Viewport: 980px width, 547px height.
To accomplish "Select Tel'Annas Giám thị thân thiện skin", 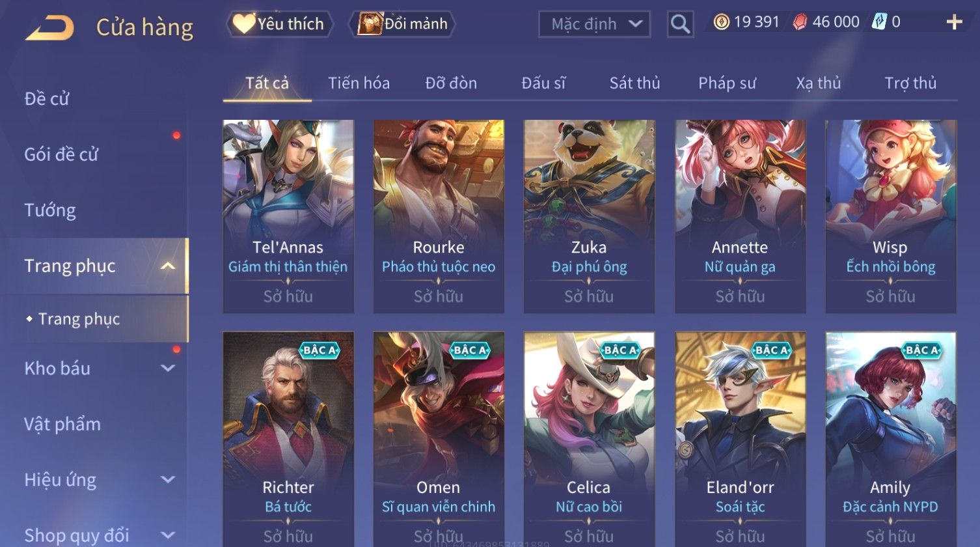I will (288, 216).
